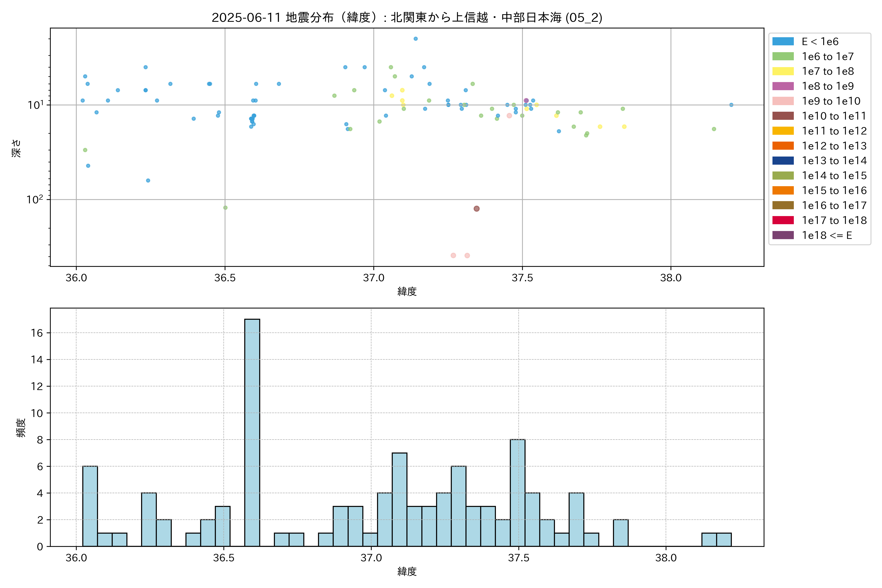Image resolution: width=882 pixels, height=588 pixels.
Task: Click the red 1e17 to 1e18 swatch
Action: 783,220
